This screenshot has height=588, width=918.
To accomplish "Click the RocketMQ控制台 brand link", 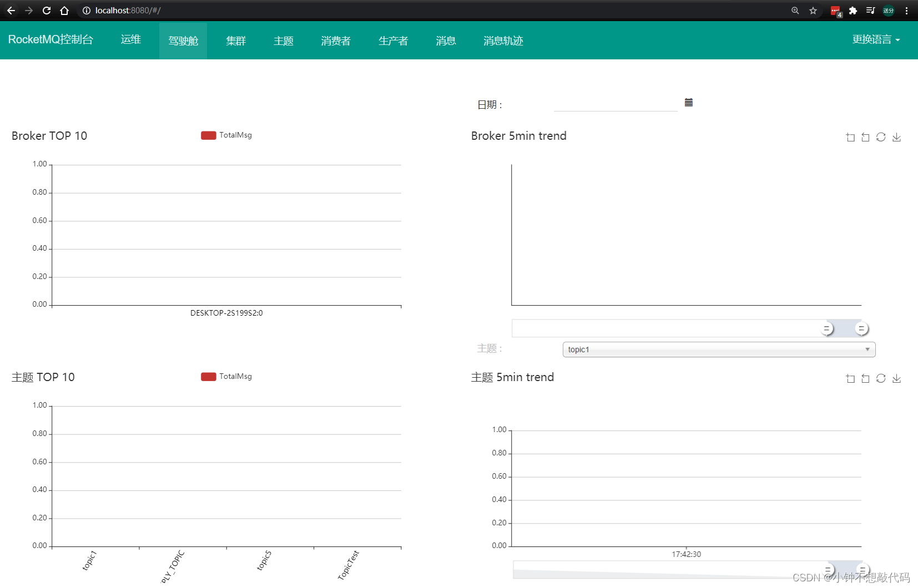I will click(51, 39).
